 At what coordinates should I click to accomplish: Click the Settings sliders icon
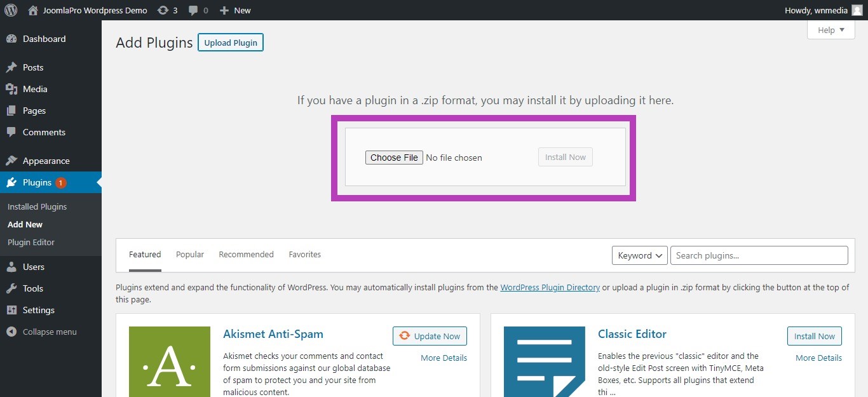(11, 310)
